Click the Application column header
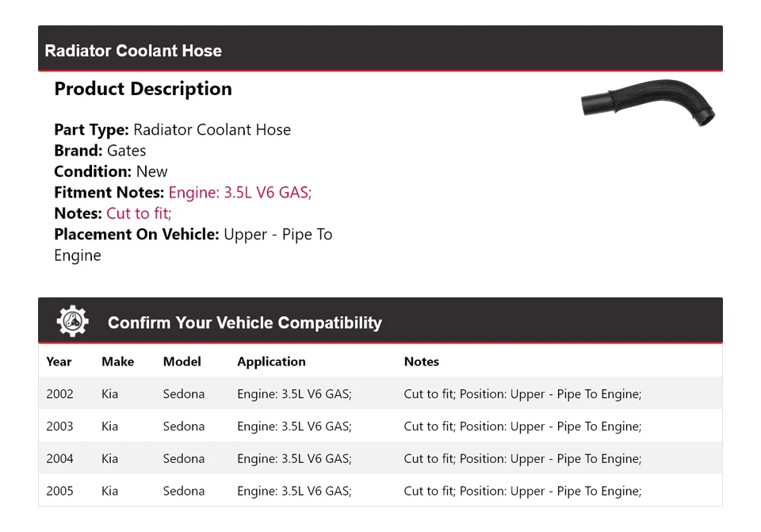 click(271, 362)
